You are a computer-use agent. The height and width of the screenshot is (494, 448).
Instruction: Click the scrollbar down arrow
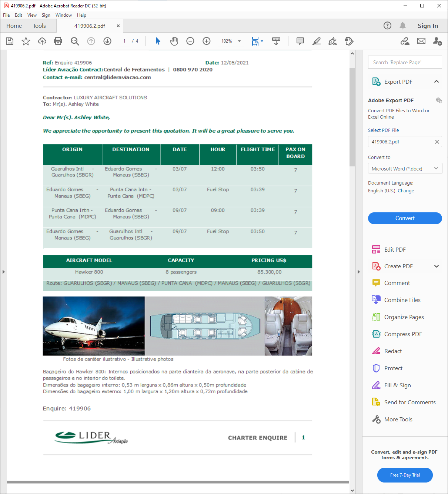click(352, 490)
